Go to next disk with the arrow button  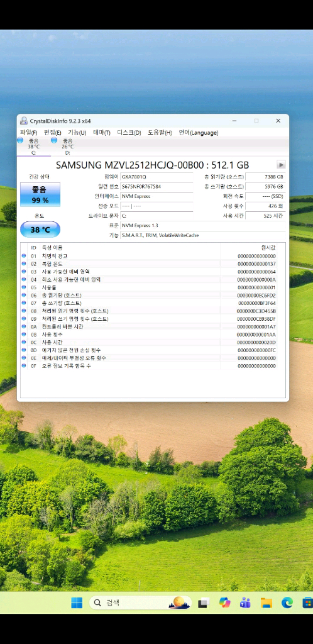(x=281, y=165)
